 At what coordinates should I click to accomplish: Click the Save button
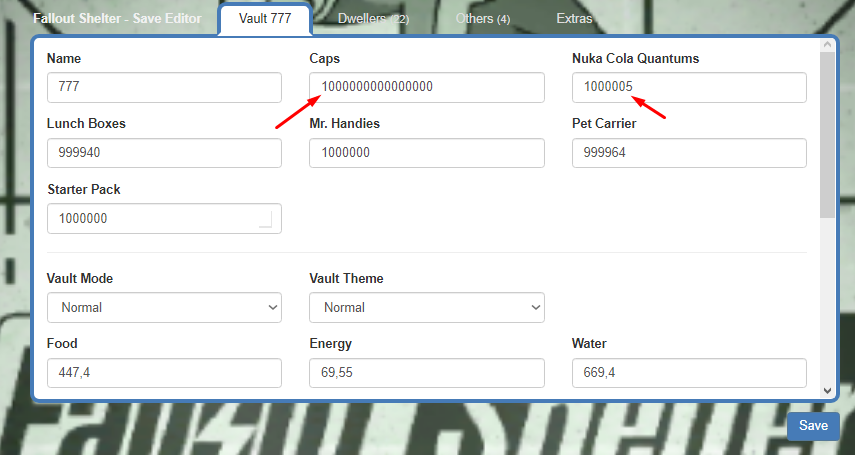[x=812, y=426]
